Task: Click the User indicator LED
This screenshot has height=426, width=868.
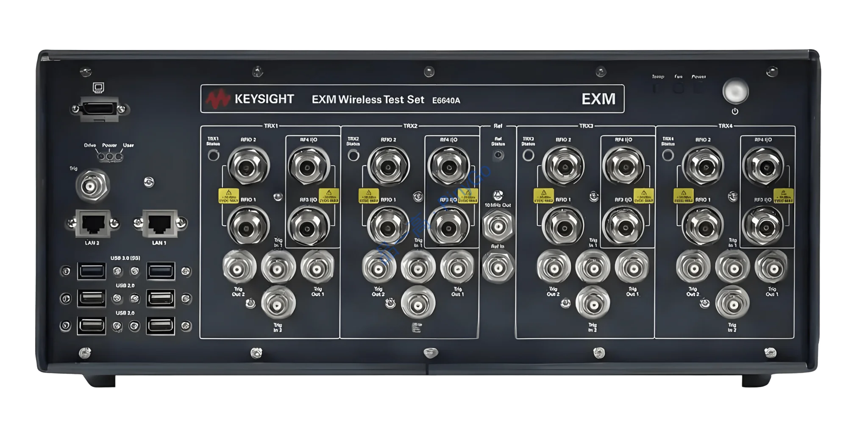Action: tap(119, 157)
